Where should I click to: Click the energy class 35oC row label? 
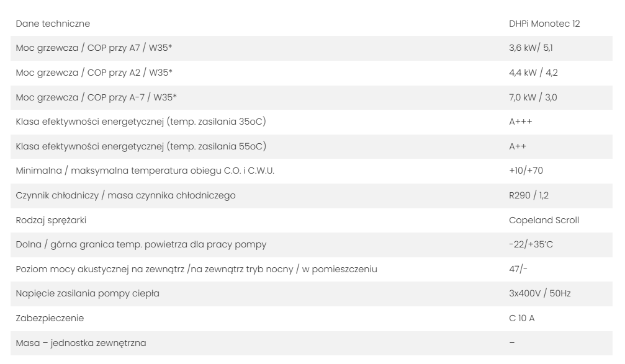click(x=141, y=122)
